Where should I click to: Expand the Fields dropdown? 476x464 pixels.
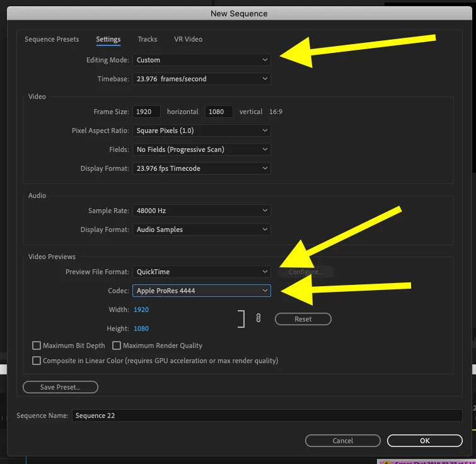[x=202, y=149]
